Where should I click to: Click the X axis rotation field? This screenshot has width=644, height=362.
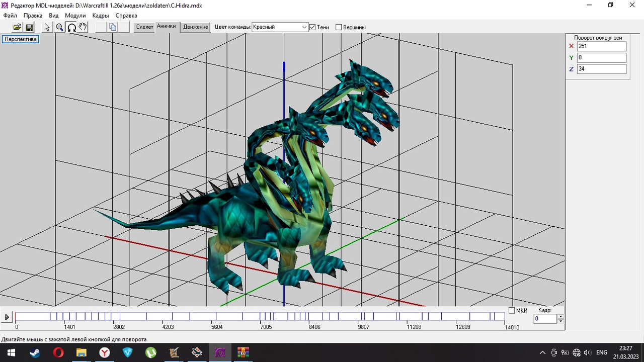(601, 46)
